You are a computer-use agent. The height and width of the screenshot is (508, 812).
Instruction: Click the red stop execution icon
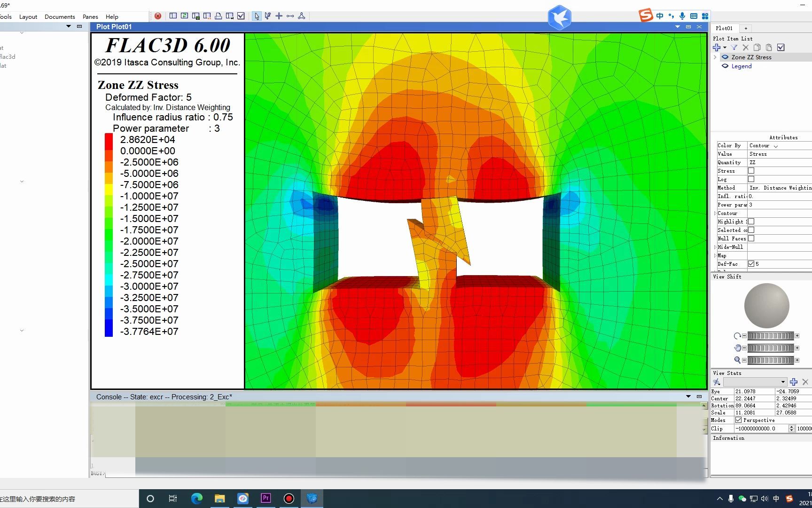pos(158,16)
